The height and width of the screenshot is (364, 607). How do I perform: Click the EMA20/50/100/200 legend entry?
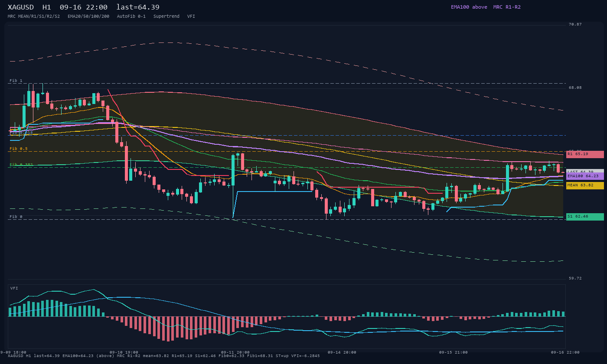(x=88, y=16)
